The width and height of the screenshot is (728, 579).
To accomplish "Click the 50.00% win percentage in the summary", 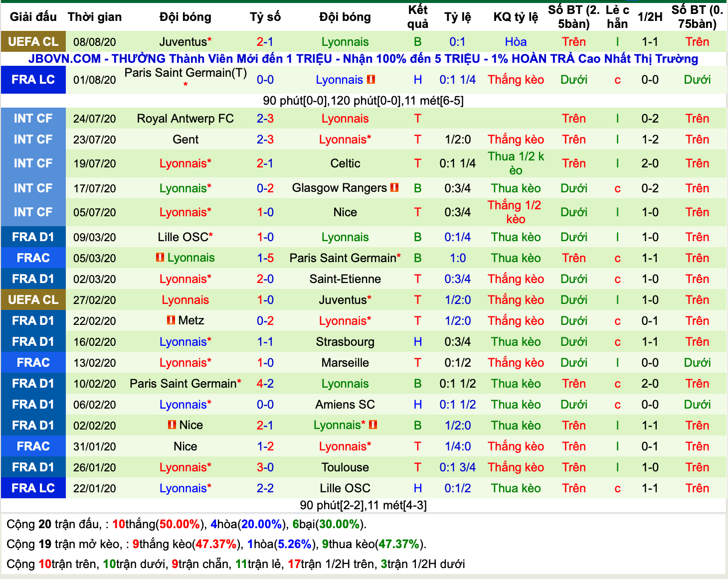I will coord(180,524).
